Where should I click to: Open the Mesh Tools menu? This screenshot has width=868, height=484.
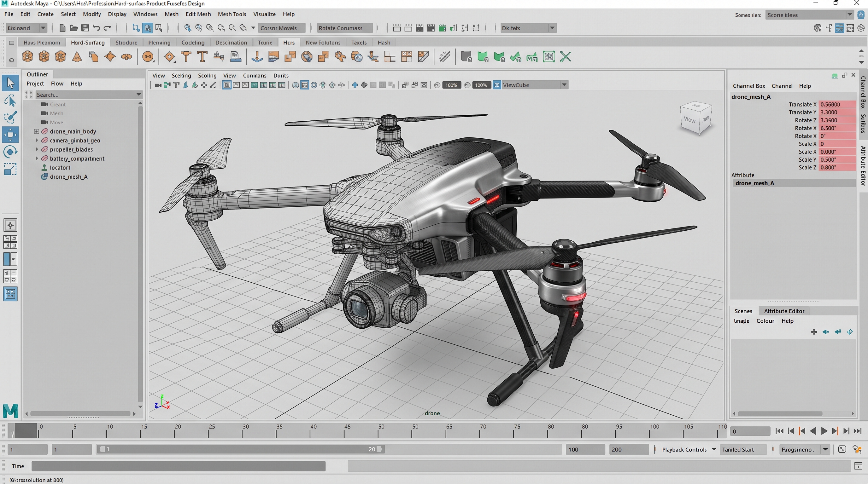coord(232,14)
